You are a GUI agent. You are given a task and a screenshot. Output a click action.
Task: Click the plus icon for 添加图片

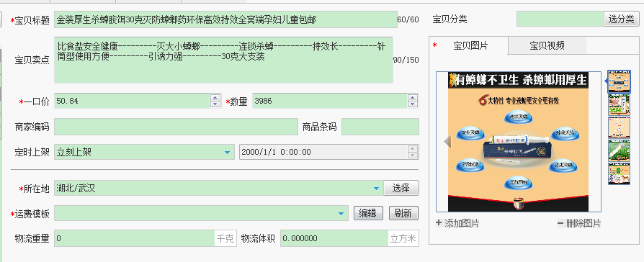[439, 223]
